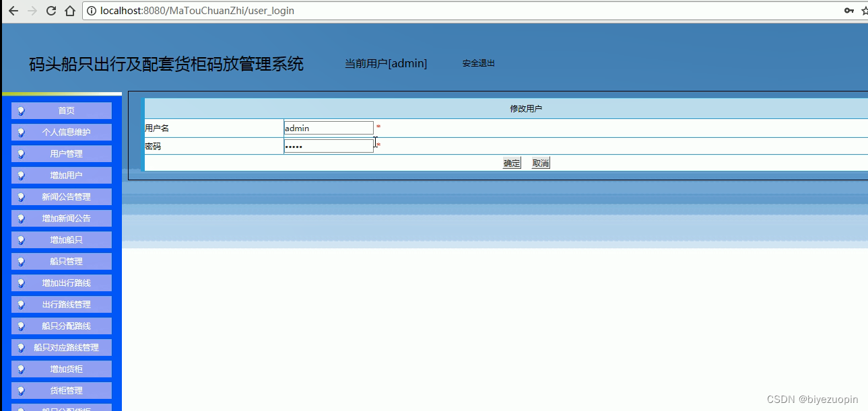Click the key icon near address bar right edge

tap(849, 10)
